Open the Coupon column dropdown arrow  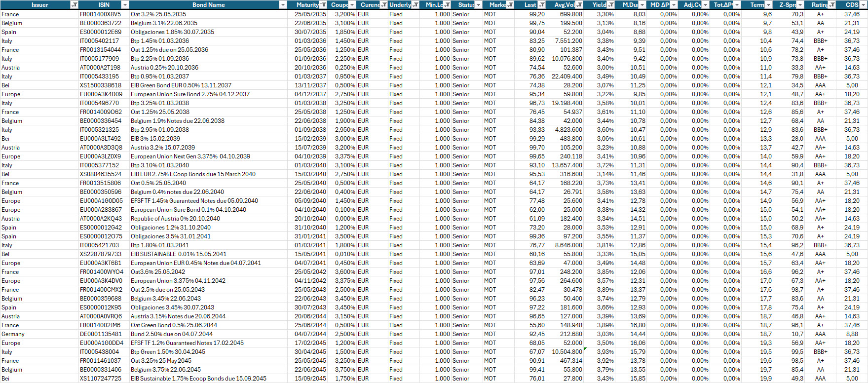pos(352,5)
